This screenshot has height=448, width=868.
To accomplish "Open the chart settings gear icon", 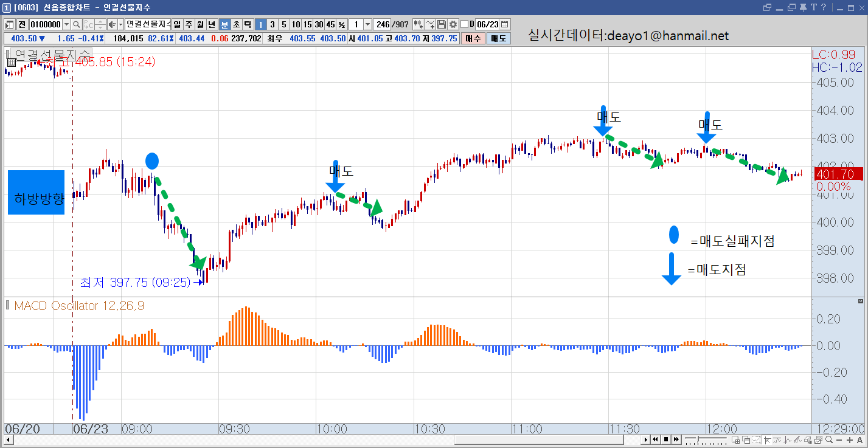I will pos(453,24).
